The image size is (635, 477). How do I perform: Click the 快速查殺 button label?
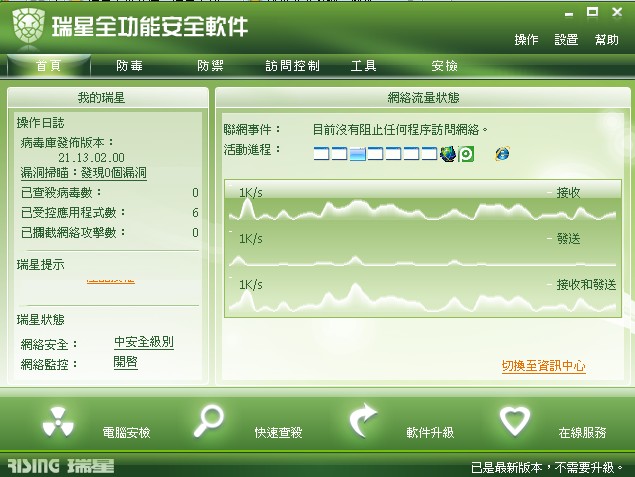click(278, 432)
